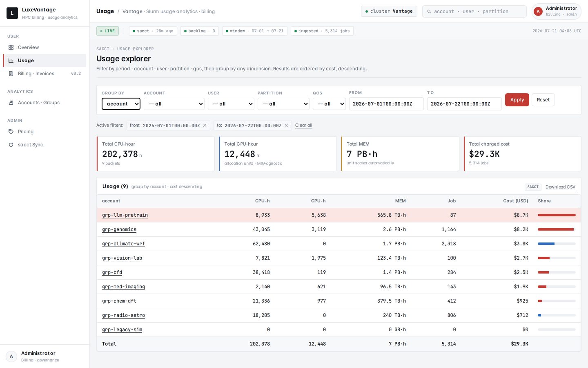Screen dimensions: 588x368
Task: Click the sacct Sync refresh icon
Action: click(11, 145)
